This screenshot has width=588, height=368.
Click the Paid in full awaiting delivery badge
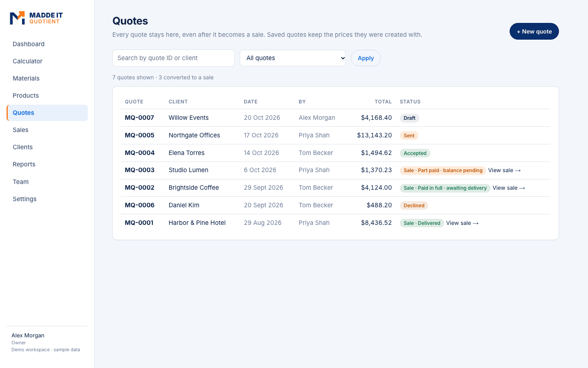pyautogui.click(x=445, y=188)
